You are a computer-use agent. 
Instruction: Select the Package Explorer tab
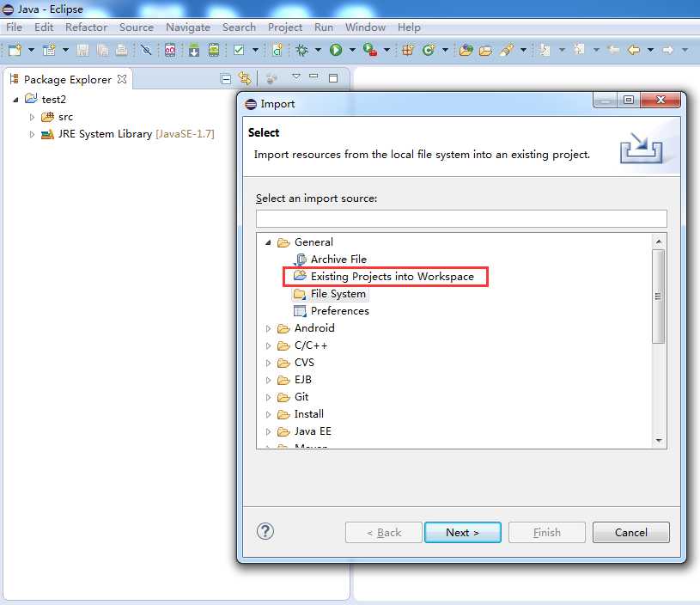pos(68,80)
